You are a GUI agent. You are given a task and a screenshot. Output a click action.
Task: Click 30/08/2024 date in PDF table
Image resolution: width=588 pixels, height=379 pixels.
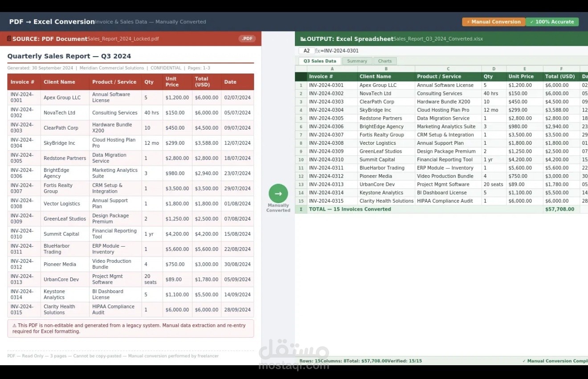[x=237, y=264]
